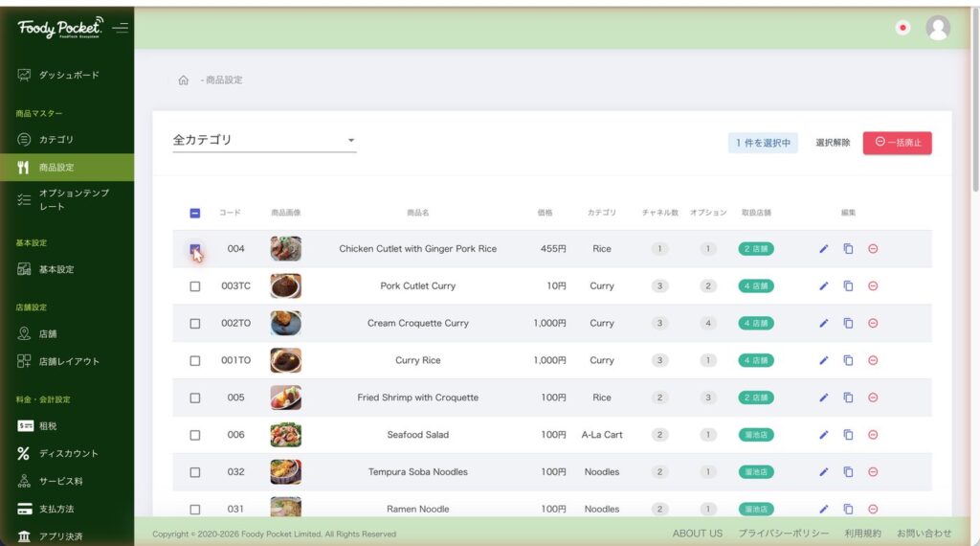Click the Japanese flag language icon

click(902, 28)
